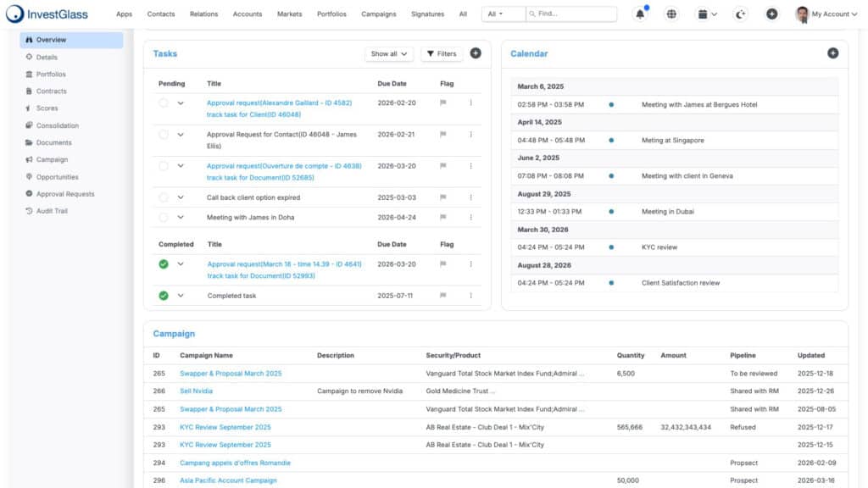Click the top bar add plus icon
The image size is (868, 488).
coord(771,14)
